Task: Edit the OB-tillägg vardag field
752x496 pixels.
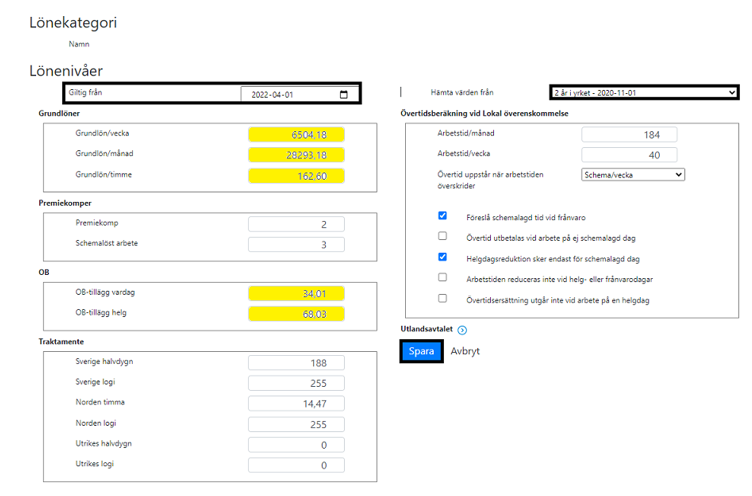Action: [x=296, y=294]
